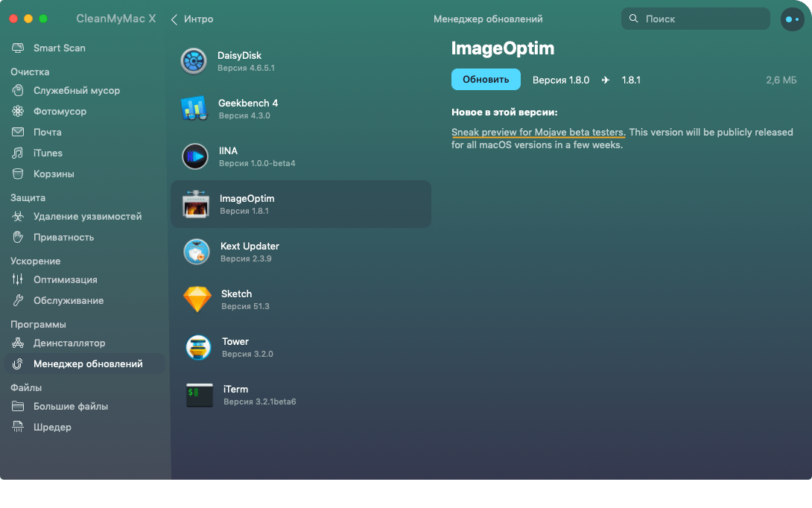Click the Новое в этой версии heading
This screenshot has width=812, height=508.
click(x=504, y=112)
